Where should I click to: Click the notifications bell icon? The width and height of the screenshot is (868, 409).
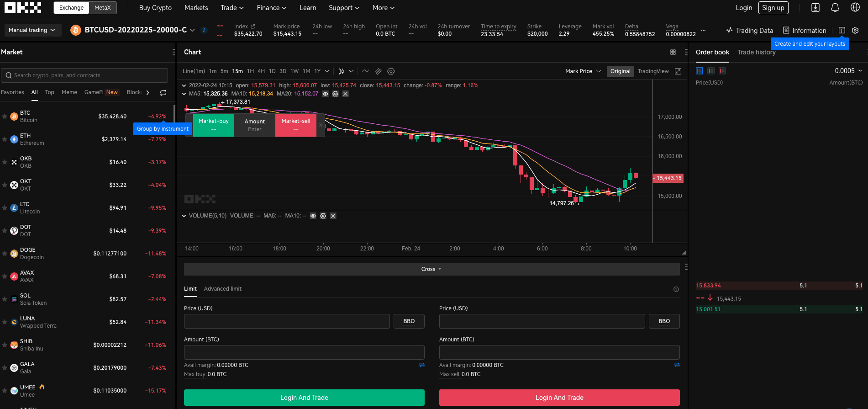click(835, 8)
